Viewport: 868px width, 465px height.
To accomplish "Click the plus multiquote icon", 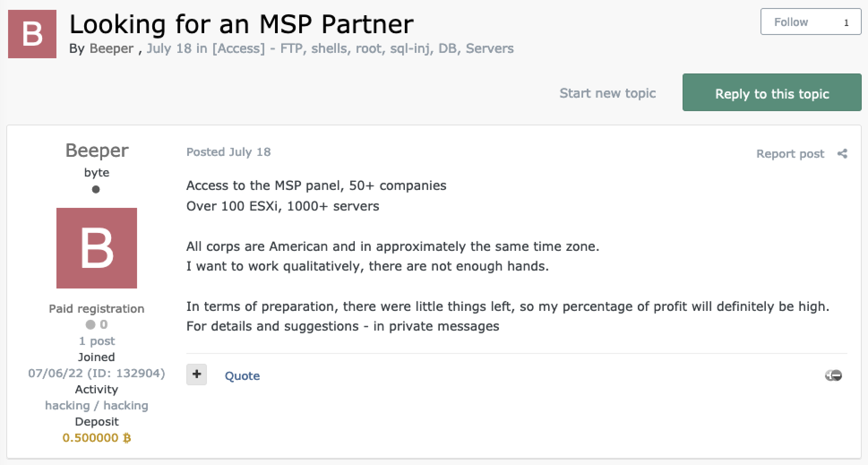I will (x=197, y=375).
